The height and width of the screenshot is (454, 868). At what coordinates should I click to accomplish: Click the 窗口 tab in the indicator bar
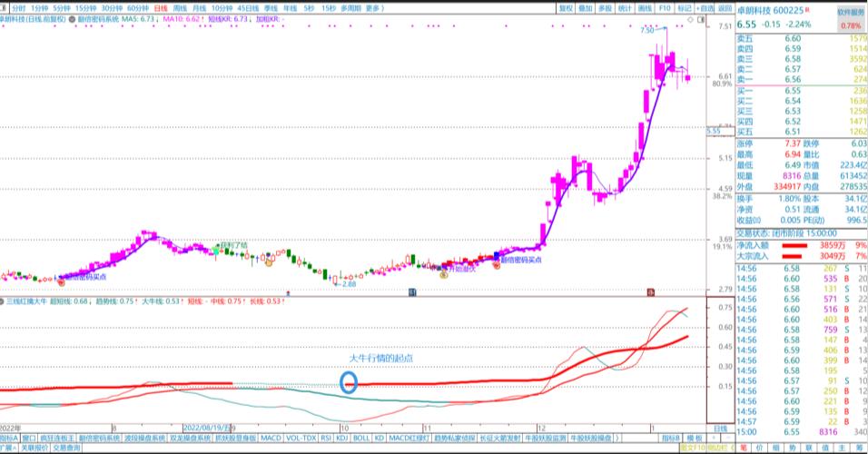click(x=29, y=438)
